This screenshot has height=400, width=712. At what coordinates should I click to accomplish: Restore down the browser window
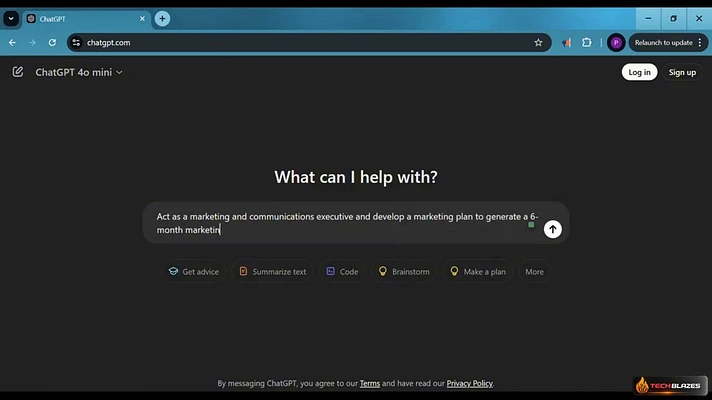tap(673, 19)
